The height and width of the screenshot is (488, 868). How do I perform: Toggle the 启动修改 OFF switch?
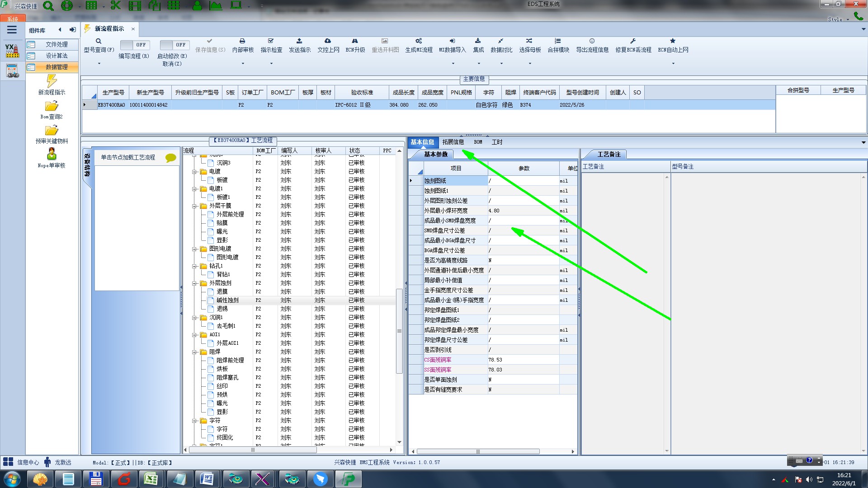click(174, 45)
